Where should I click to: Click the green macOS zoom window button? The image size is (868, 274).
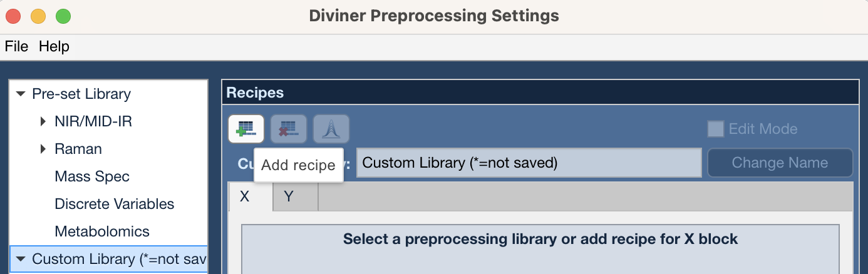tap(63, 16)
